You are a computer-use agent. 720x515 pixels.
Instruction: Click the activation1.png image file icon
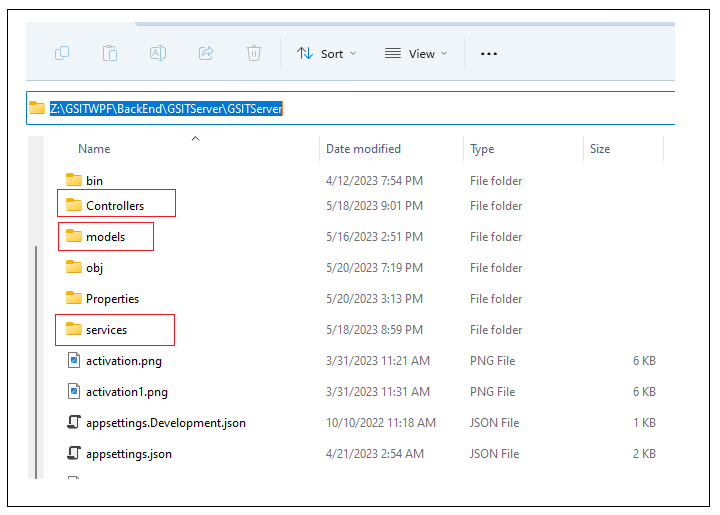tap(73, 391)
